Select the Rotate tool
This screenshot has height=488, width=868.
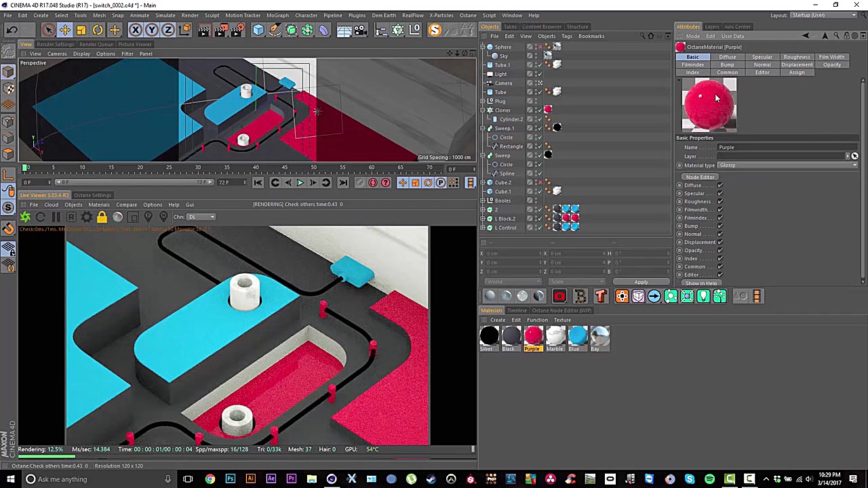97,30
